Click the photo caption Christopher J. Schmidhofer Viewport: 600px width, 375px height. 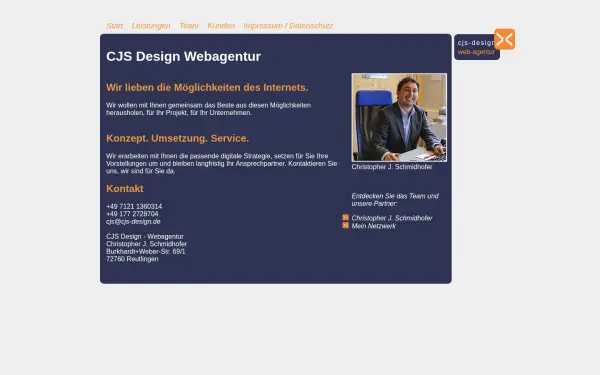coord(392,167)
